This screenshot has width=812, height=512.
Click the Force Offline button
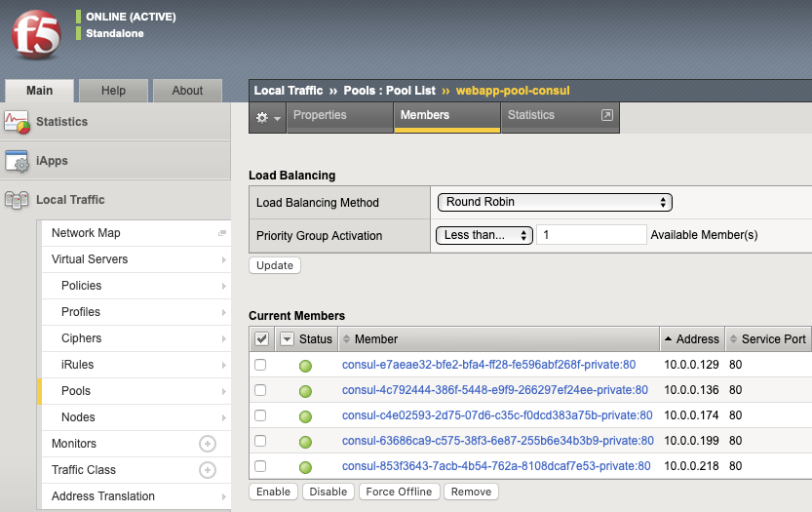[400, 492]
